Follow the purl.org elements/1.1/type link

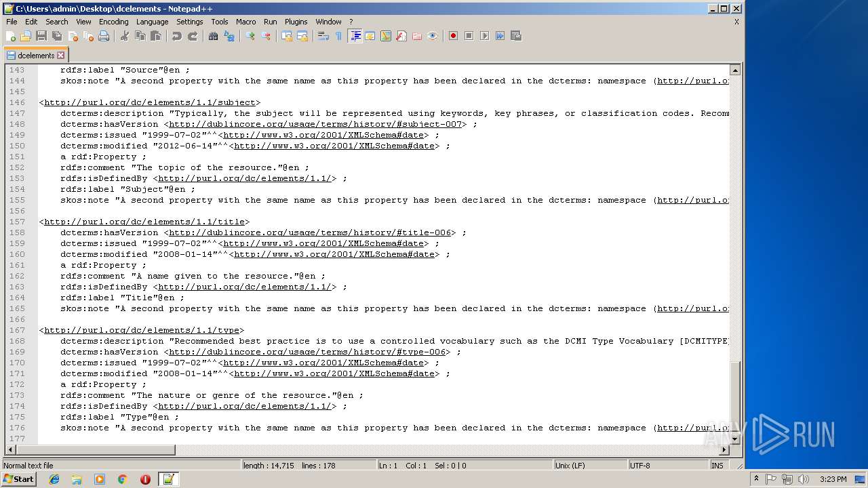(141, 330)
